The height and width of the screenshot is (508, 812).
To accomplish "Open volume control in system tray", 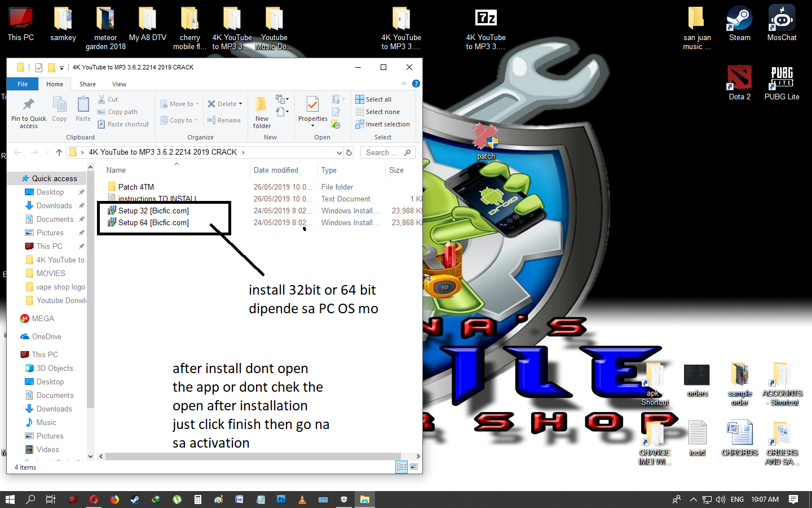I will tap(720, 500).
